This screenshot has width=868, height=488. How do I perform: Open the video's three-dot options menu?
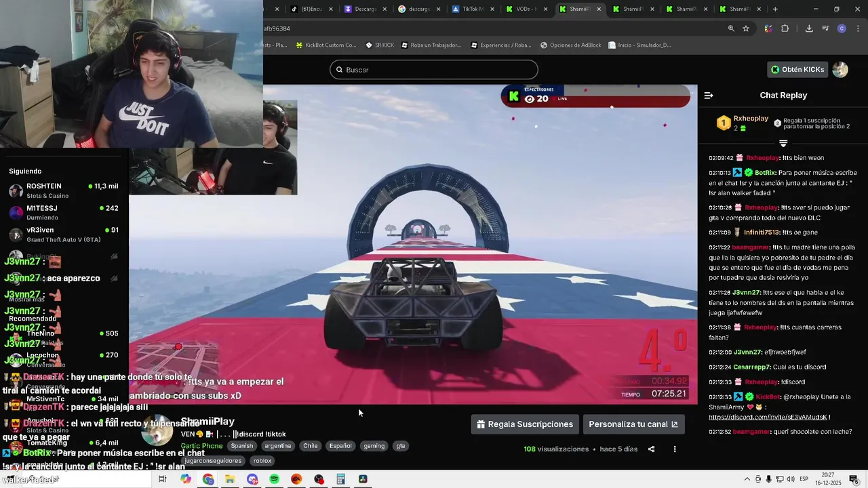(x=675, y=449)
